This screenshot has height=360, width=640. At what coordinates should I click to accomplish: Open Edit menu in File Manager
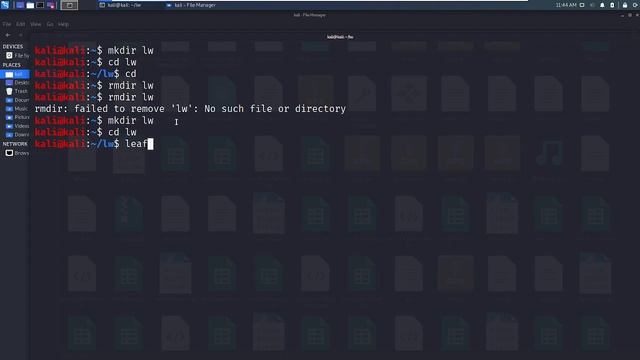tap(20, 24)
